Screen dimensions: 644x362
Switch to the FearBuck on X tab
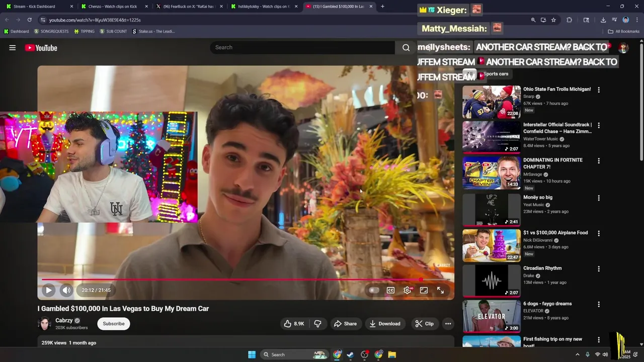(x=189, y=7)
